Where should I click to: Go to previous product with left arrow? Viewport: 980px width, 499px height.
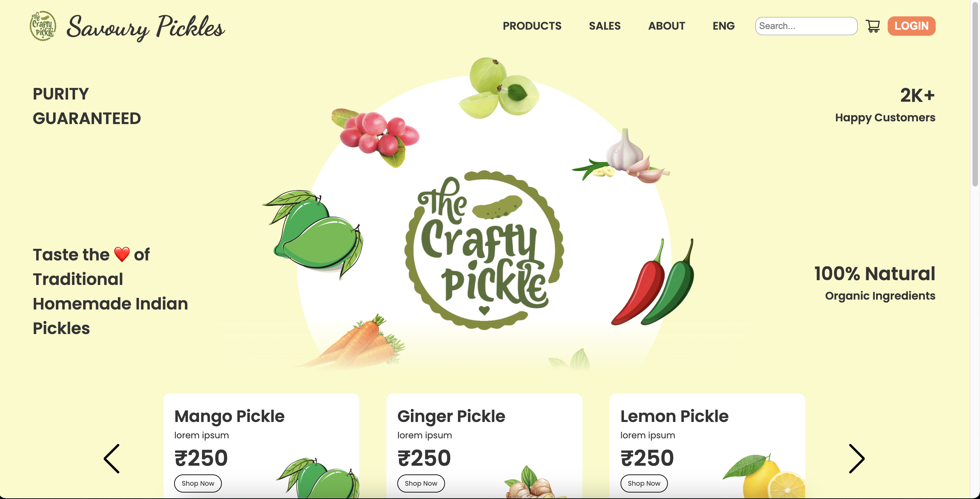[x=111, y=458]
